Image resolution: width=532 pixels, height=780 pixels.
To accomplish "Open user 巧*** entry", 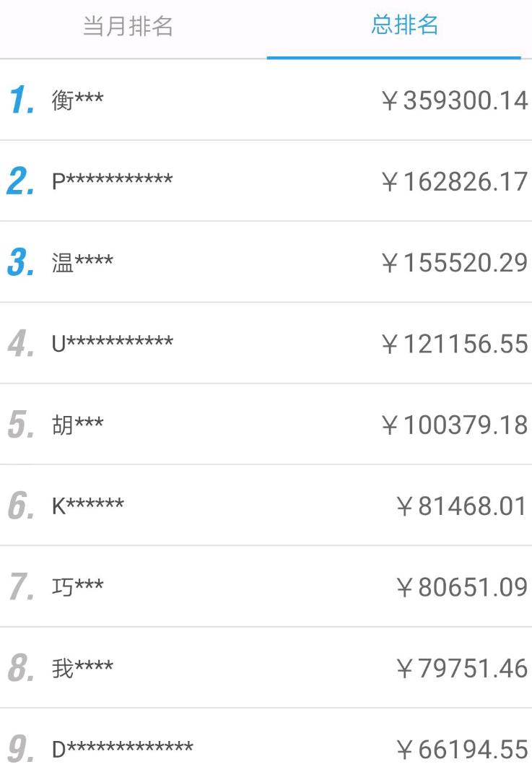I will point(77,587).
